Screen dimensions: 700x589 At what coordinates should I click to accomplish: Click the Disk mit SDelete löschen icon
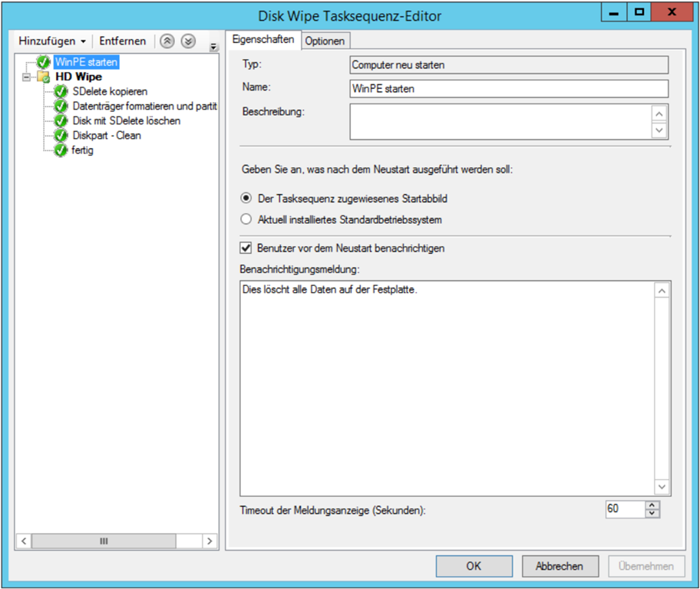point(61,121)
